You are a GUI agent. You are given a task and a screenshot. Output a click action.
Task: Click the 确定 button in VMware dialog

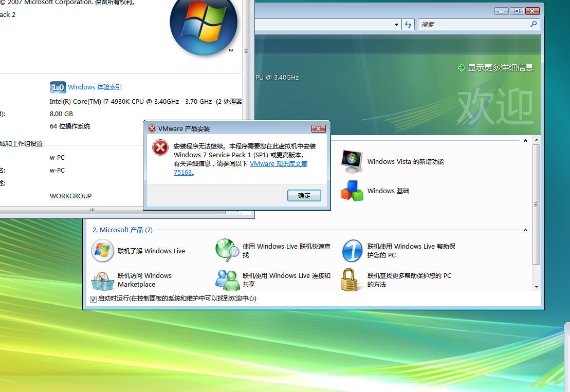point(304,195)
